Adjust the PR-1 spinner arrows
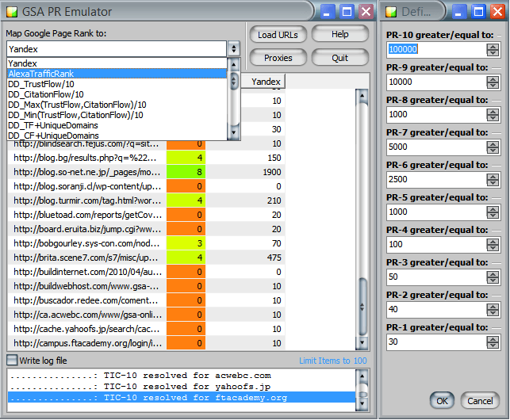Image resolution: width=510 pixels, height=420 pixels. click(493, 342)
